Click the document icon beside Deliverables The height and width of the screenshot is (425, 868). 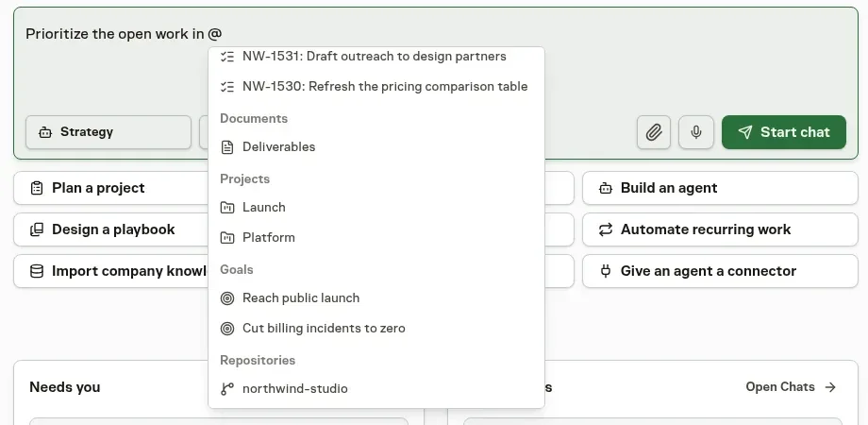tap(227, 146)
